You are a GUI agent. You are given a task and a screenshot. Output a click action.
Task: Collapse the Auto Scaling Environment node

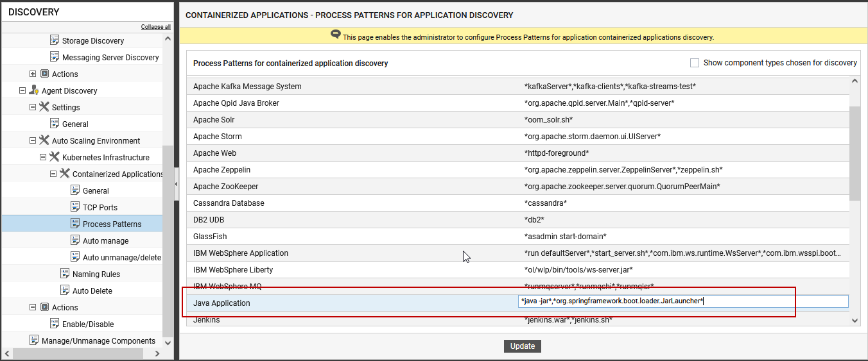point(33,140)
